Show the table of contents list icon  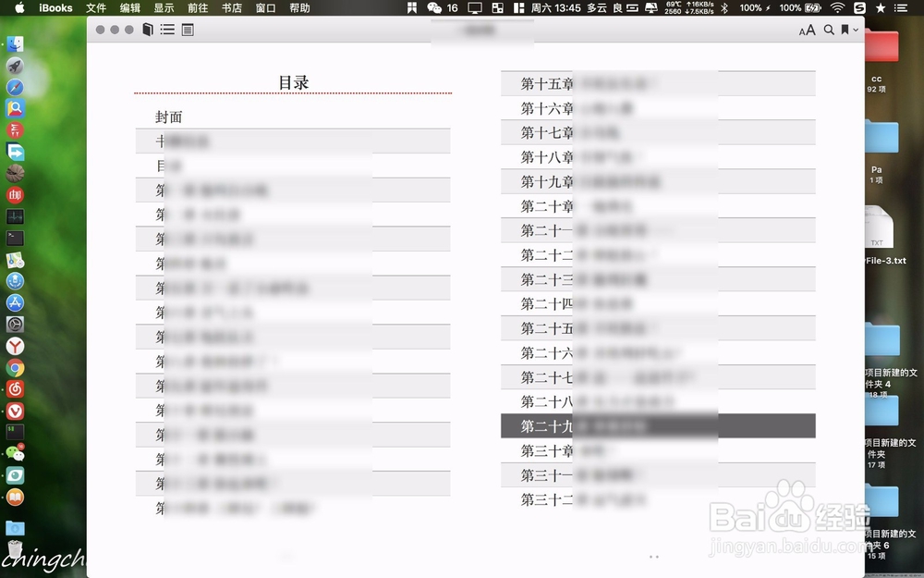point(167,30)
